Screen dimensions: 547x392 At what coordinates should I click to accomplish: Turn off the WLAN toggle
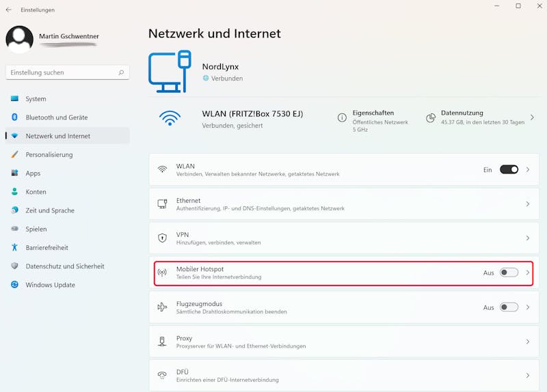click(509, 169)
